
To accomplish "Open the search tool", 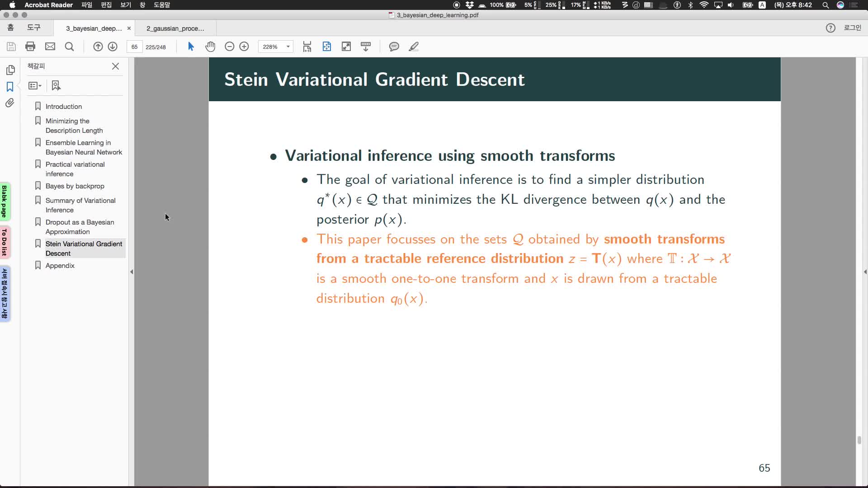I will [69, 47].
